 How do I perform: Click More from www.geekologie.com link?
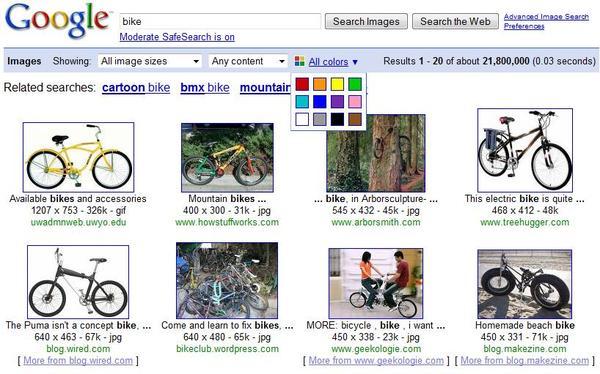click(376, 361)
